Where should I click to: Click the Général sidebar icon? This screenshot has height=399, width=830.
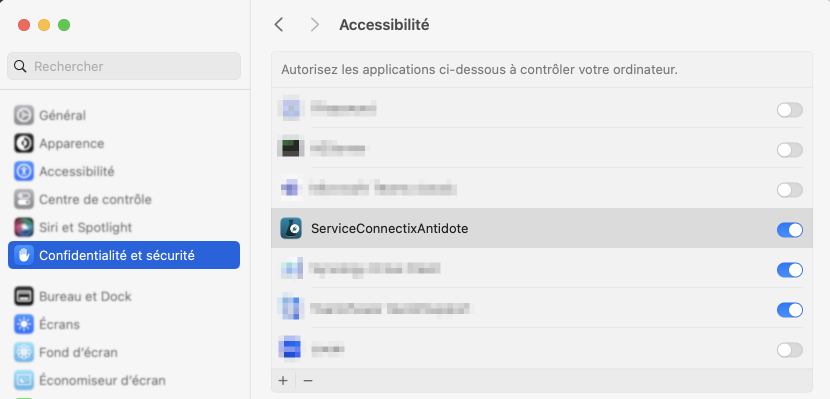(24, 115)
